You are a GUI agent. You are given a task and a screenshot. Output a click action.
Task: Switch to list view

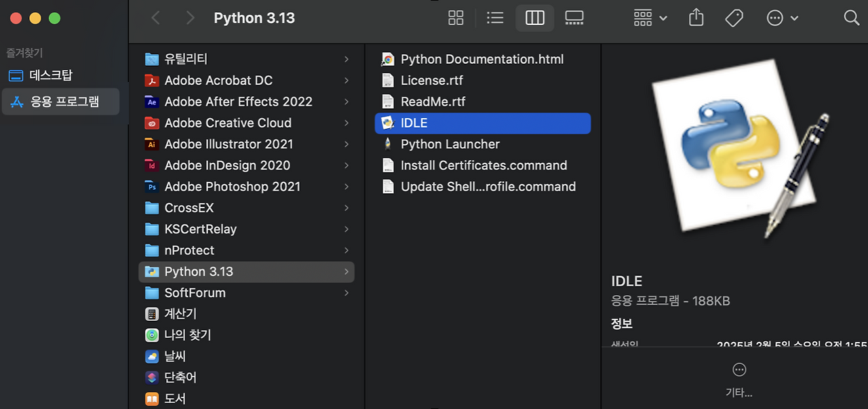click(x=496, y=18)
